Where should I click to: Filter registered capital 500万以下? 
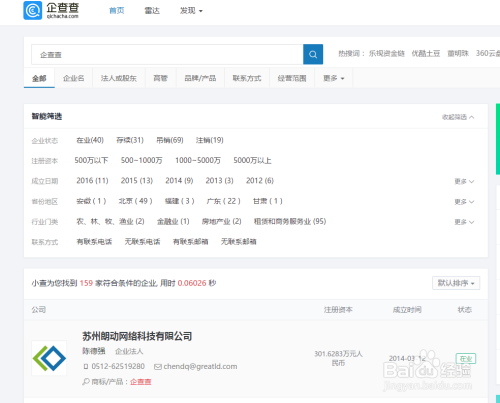click(91, 161)
